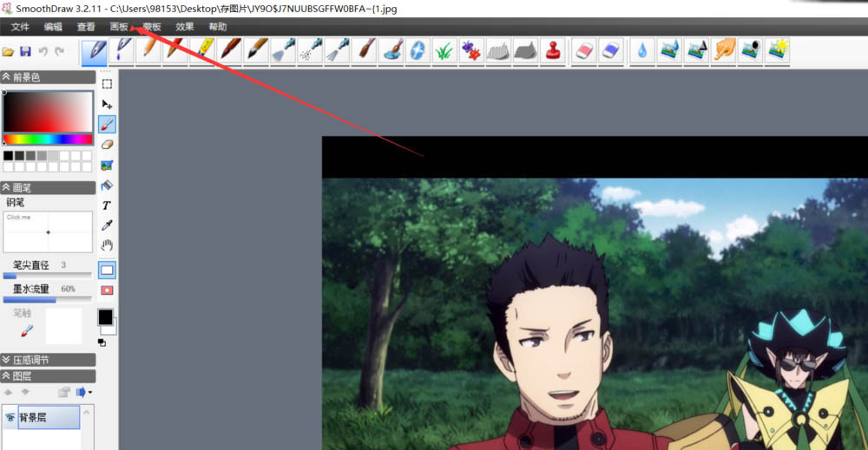Screen dimensions: 868x450
Task: Select the blue eraser tool
Action: [611, 51]
